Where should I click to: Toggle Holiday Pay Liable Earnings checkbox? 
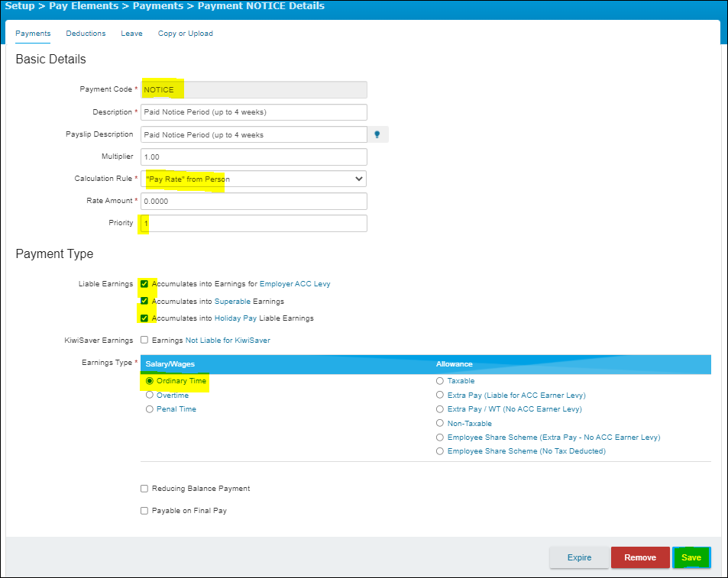[x=144, y=318]
